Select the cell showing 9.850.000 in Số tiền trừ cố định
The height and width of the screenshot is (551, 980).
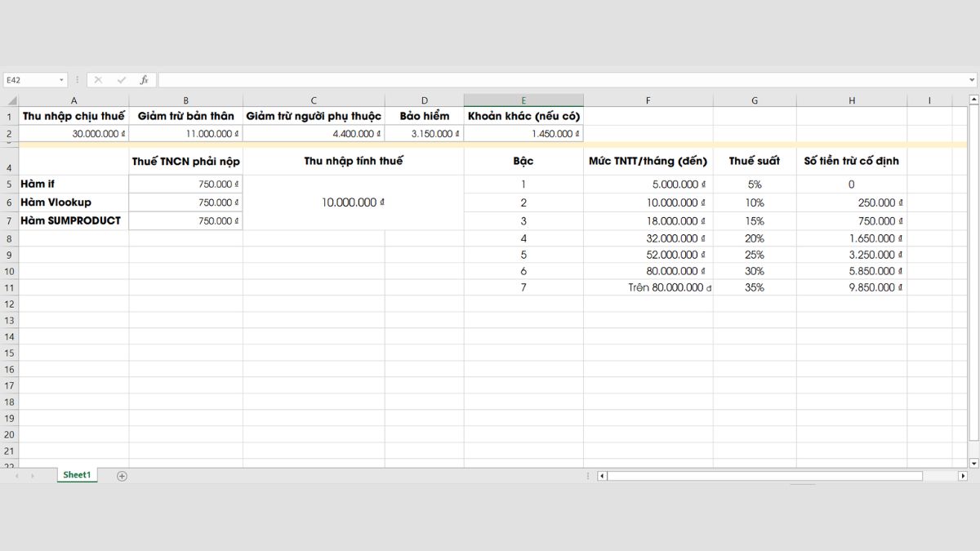[x=852, y=287]
